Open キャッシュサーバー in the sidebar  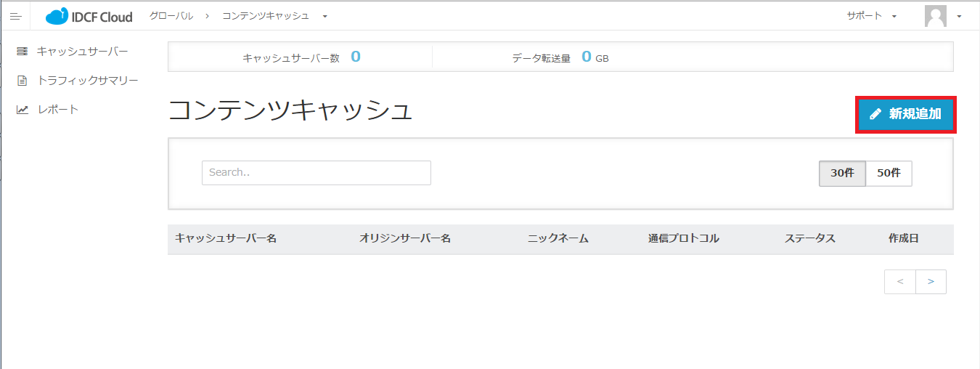pyautogui.click(x=82, y=51)
